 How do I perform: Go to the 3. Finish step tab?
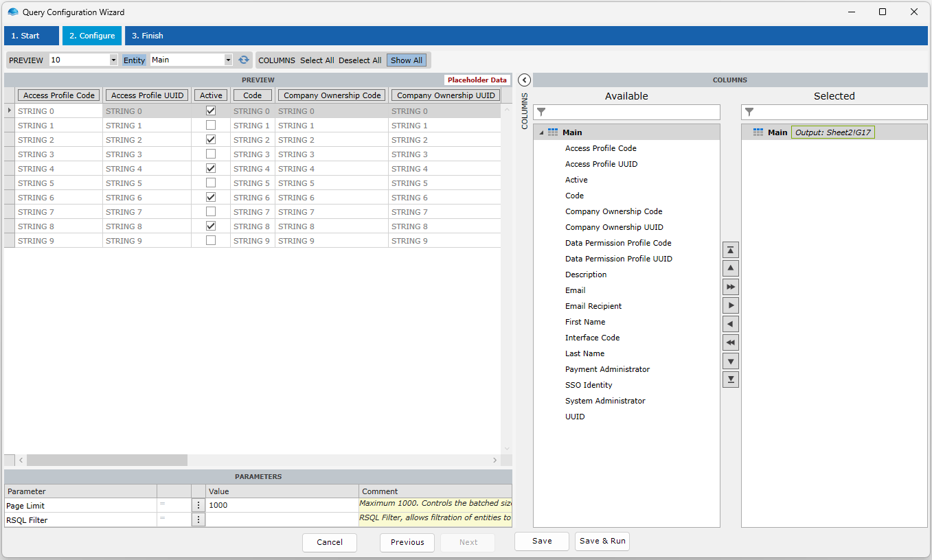point(148,36)
